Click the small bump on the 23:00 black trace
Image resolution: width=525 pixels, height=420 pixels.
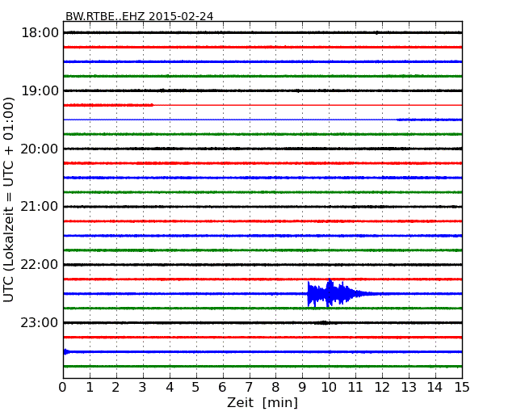click(x=323, y=322)
